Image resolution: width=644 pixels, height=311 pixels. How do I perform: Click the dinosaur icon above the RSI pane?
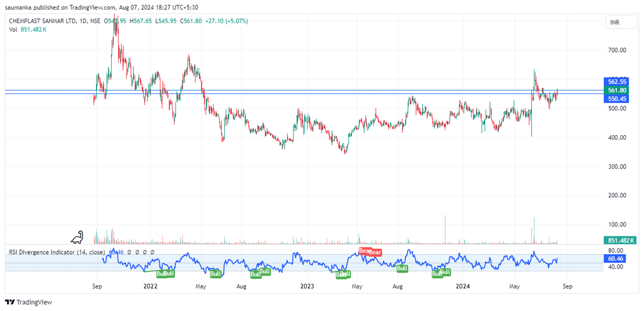click(x=78, y=236)
